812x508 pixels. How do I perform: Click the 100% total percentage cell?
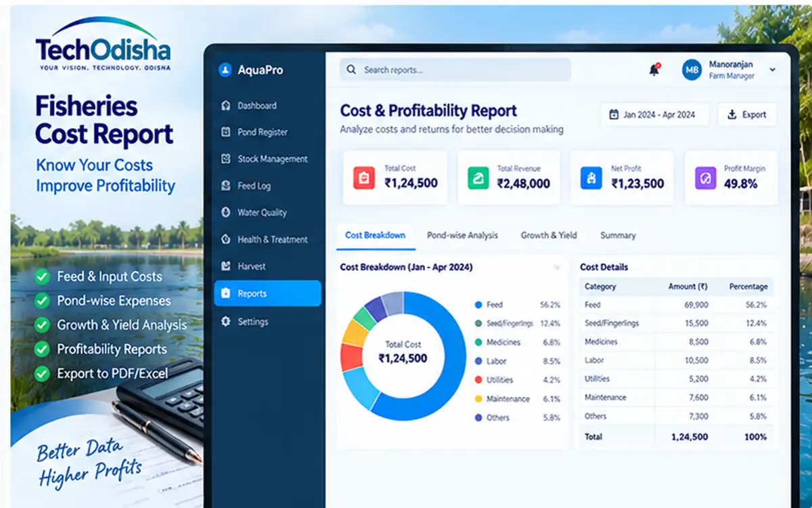pyautogui.click(x=755, y=437)
